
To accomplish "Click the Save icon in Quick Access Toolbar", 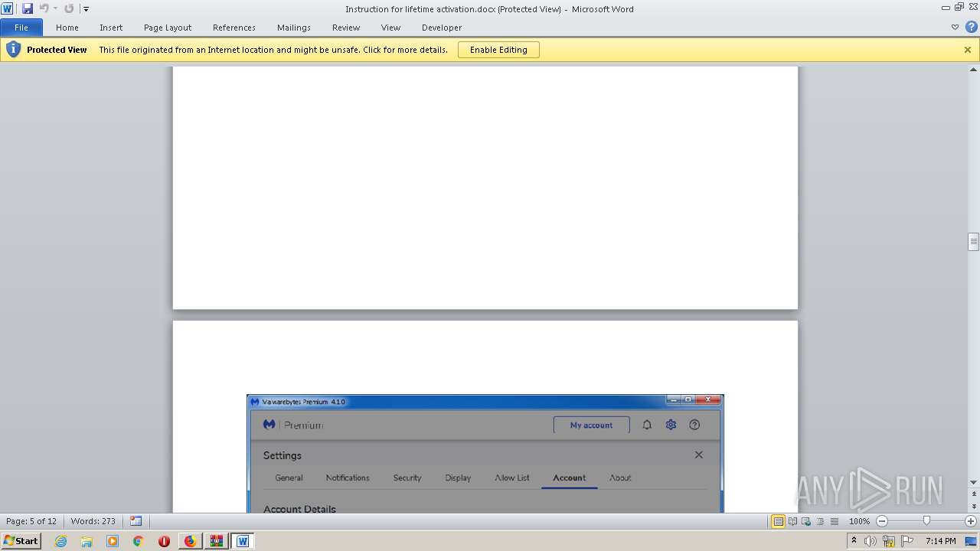I will point(28,8).
